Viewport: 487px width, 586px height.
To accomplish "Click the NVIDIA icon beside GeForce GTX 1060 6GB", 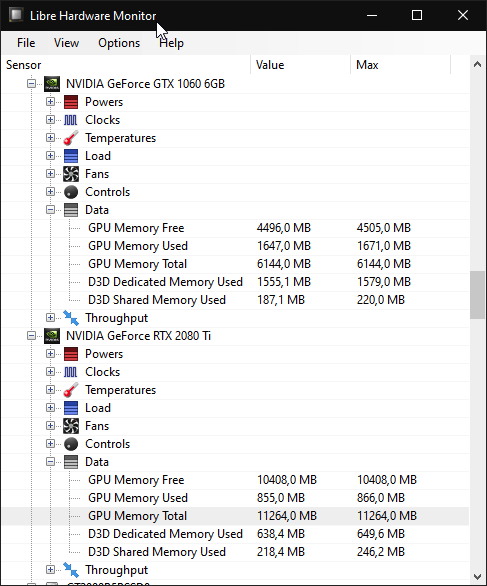I will (x=52, y=84).
